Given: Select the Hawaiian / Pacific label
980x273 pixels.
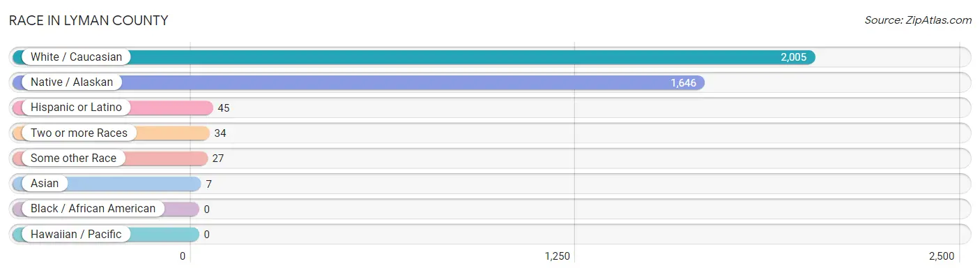Looking at the screenshot, I should [76, 234].
